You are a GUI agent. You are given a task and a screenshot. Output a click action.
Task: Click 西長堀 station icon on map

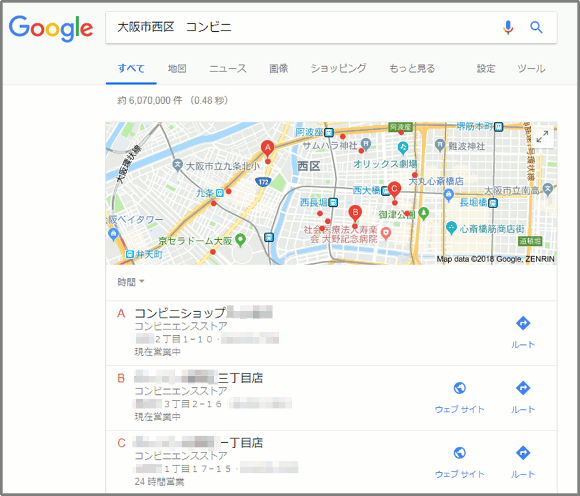[x=333, y=202]
